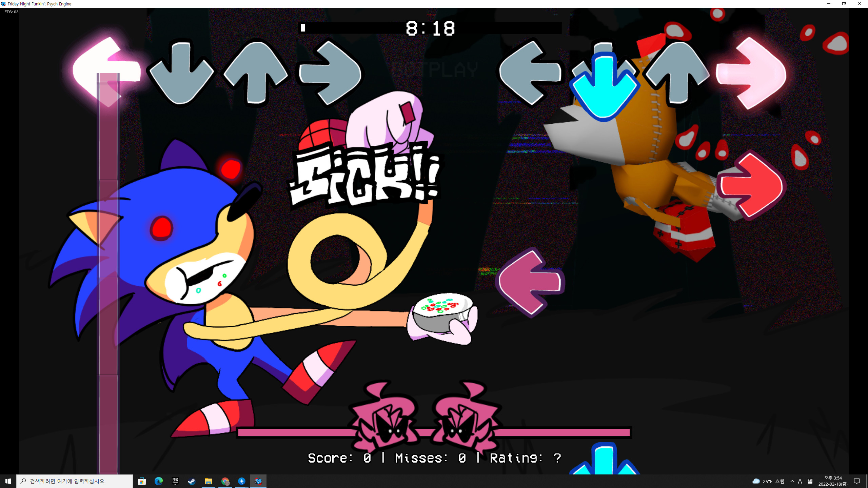Open the Windows Start menu
Image resolution: width=868 pixels, height=488 pixels.
[x=8, y=481]
